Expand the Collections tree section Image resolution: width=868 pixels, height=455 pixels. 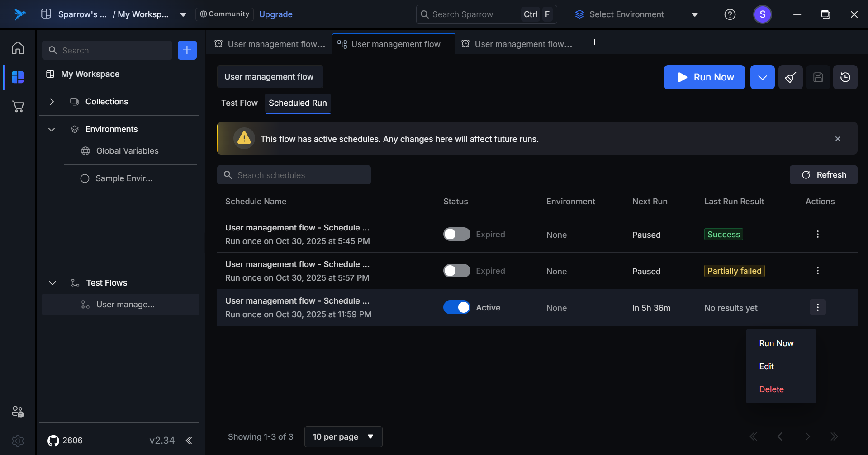(52, 102)
